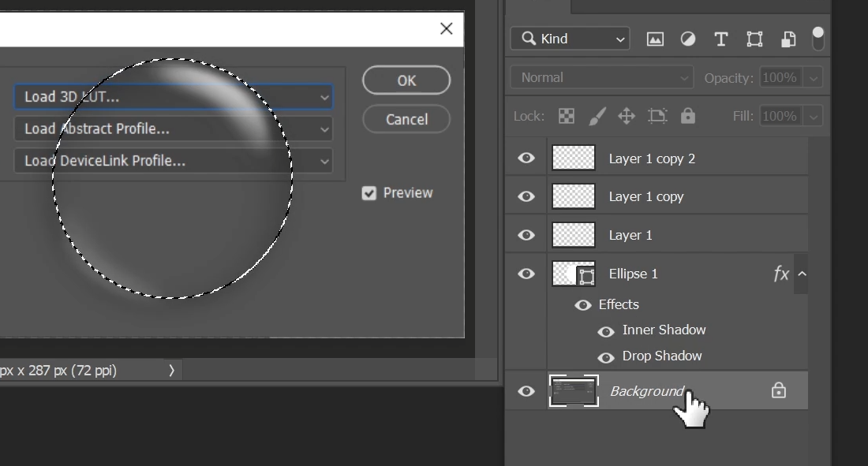Hide the Ellipse 1 layer

[x=526, y=274]
